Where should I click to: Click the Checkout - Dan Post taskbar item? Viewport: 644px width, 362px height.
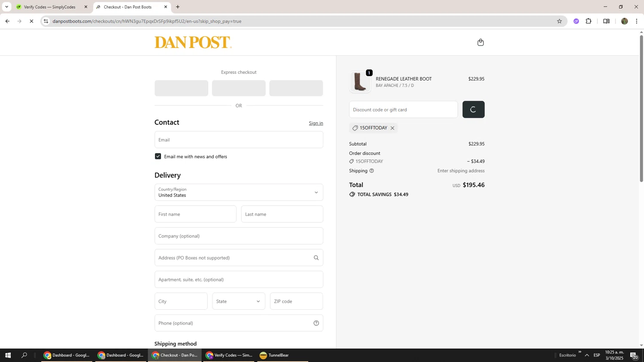point(175,355)
